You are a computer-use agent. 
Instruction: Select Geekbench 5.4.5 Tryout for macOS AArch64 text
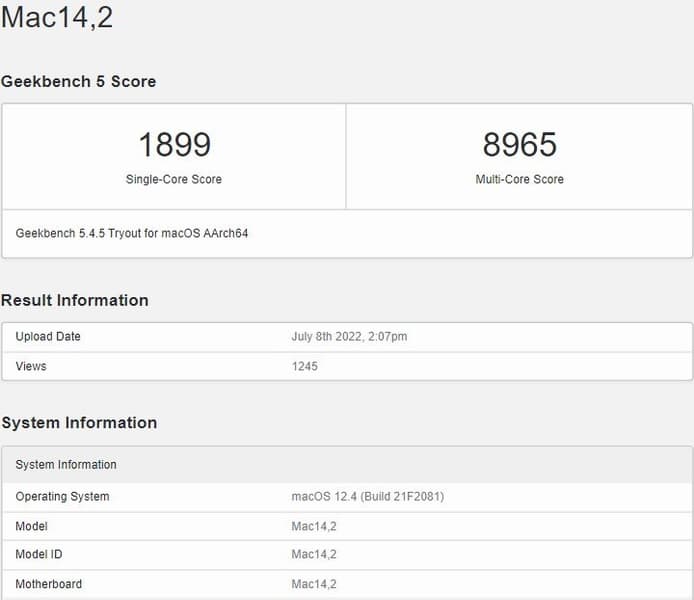pyautogui.click(x=132, y=233)
